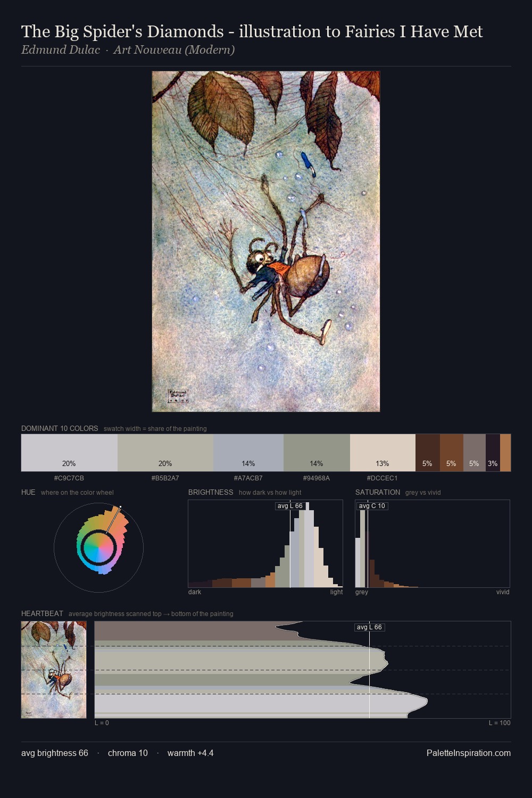
Task: Click 'chroma 10' in footer
Action: 128,753
